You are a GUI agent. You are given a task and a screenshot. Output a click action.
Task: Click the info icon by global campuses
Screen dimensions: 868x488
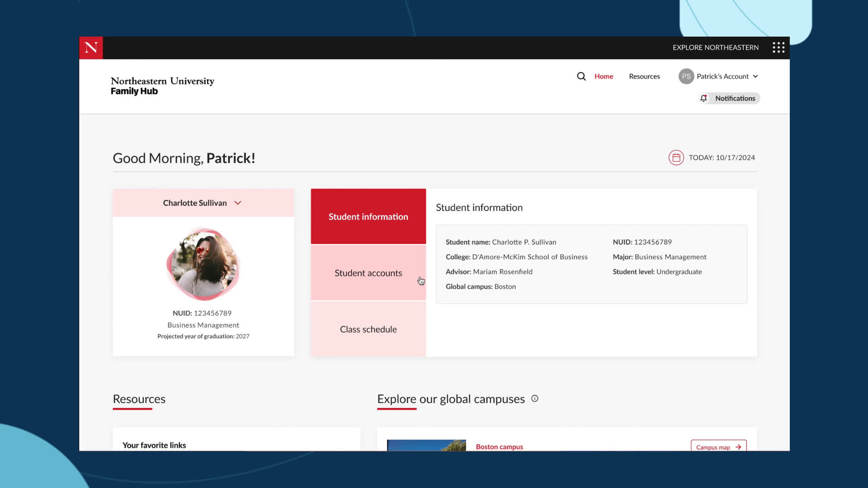click(534, 399)
